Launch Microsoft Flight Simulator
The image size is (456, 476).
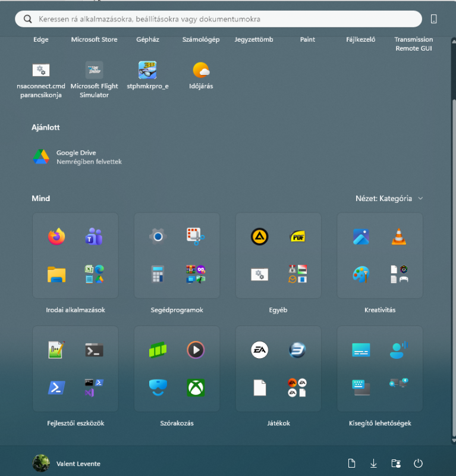point(94,70)
